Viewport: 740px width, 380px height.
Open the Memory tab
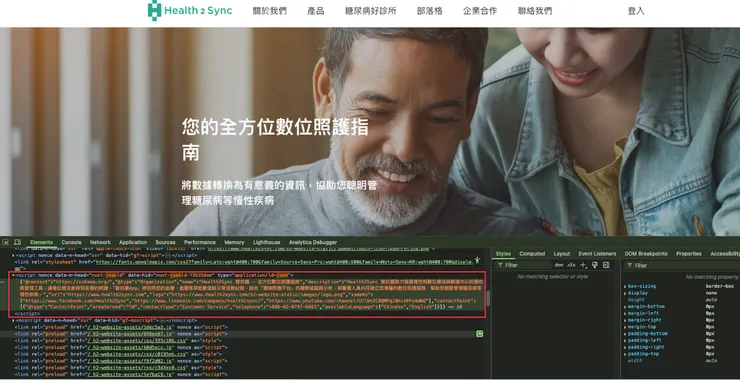234,242
